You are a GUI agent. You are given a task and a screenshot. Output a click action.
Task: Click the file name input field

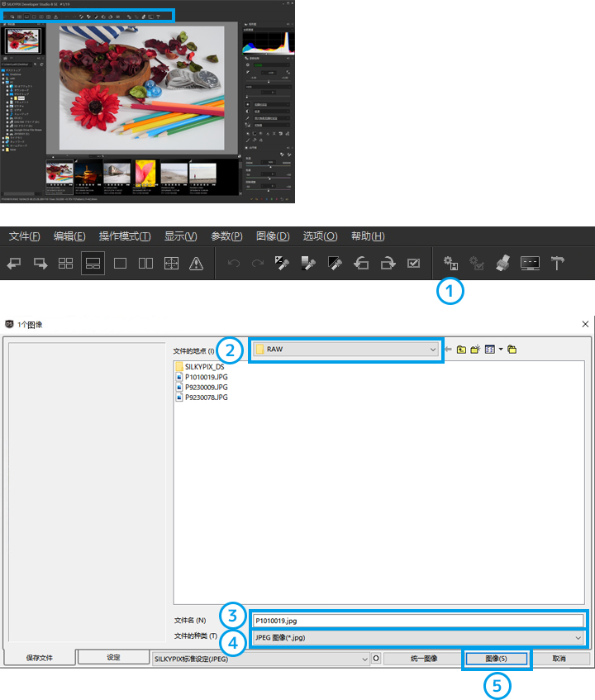coord(416,620)
